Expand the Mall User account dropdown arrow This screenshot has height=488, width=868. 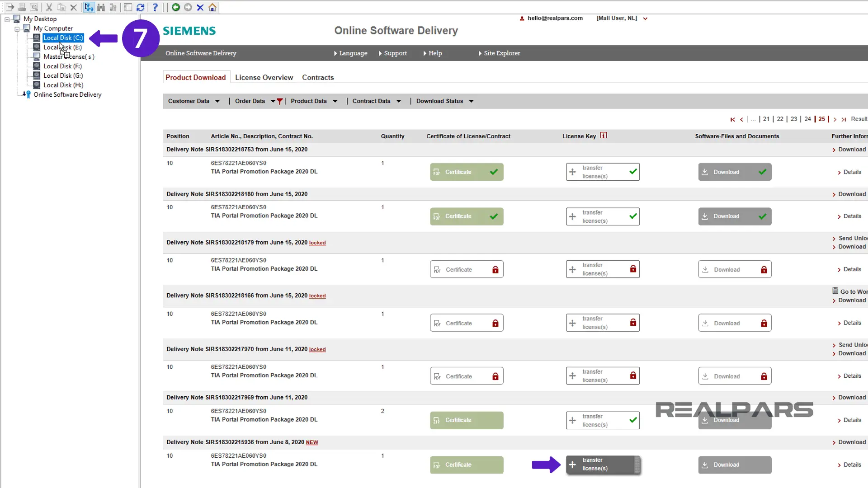[x=645, y=19]
